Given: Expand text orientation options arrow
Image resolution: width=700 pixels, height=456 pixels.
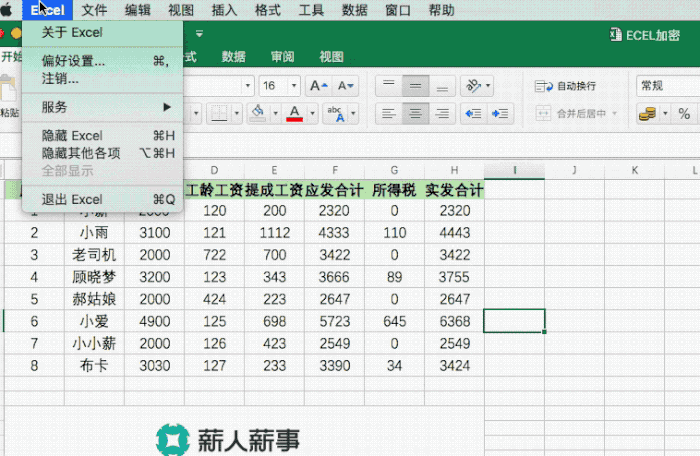Looking at the screenshot, I should point(488,85).
